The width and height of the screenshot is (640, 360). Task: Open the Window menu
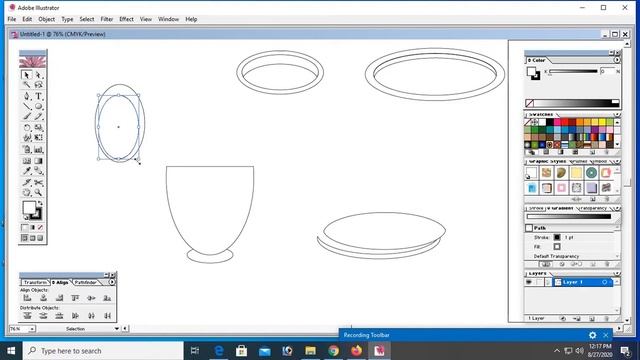coord(169,19)
